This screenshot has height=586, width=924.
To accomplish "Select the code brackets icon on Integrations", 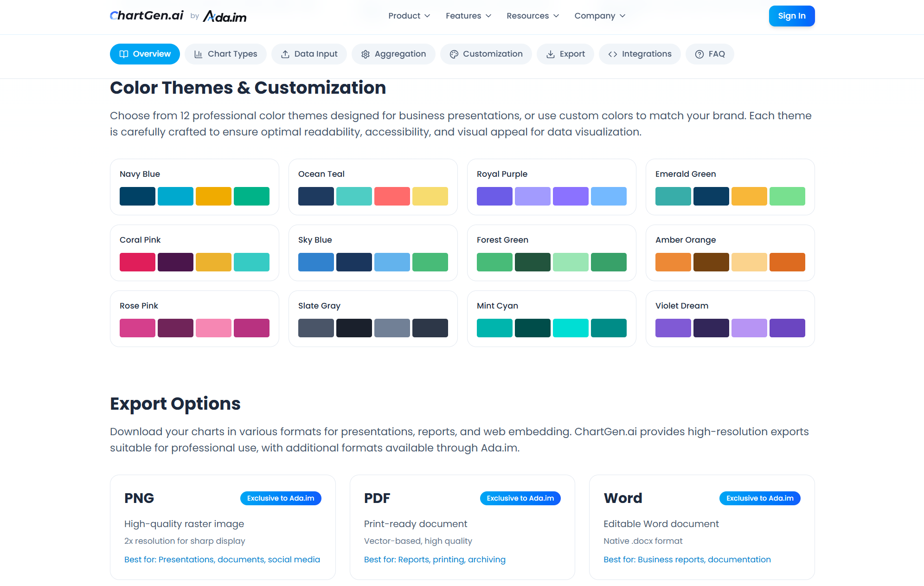I will click(612, 54).
